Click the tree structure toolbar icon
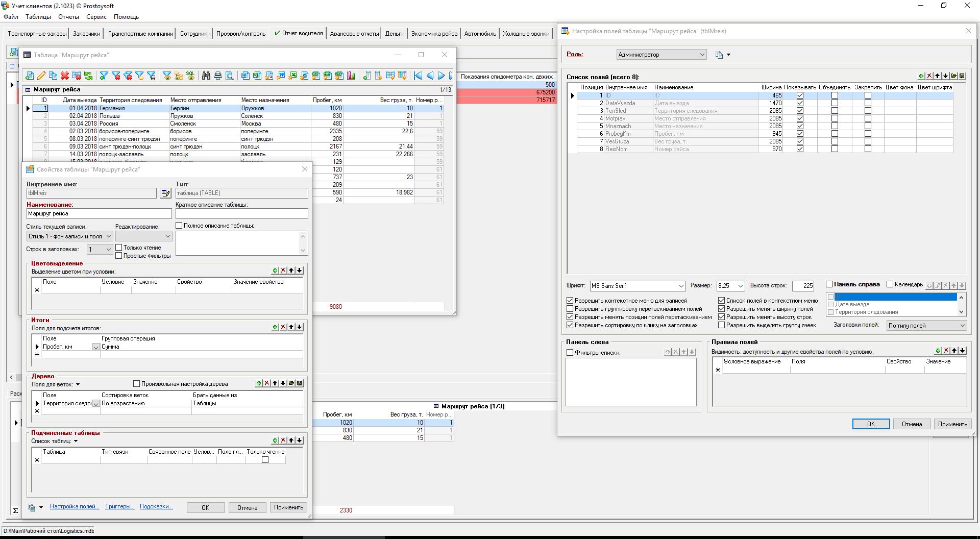Image resolution: width=980 pixels, height=539 pixels. click(x=179, y=76)
